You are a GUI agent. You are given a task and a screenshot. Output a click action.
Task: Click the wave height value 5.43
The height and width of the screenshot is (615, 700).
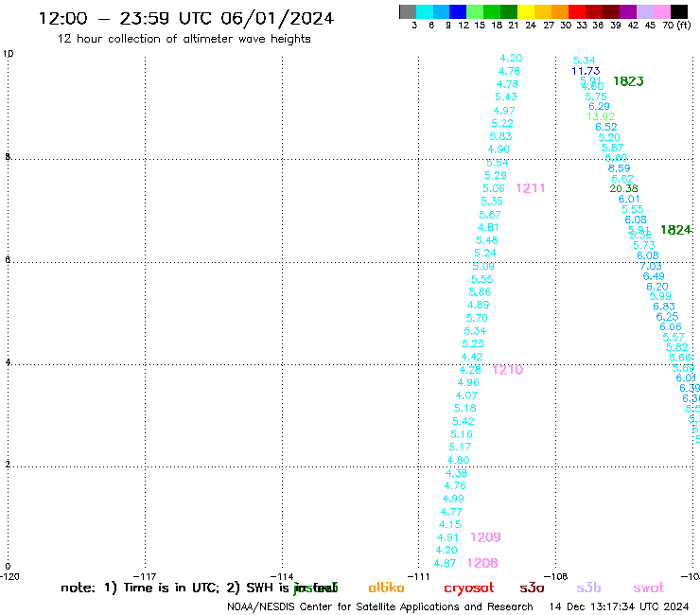506,97
